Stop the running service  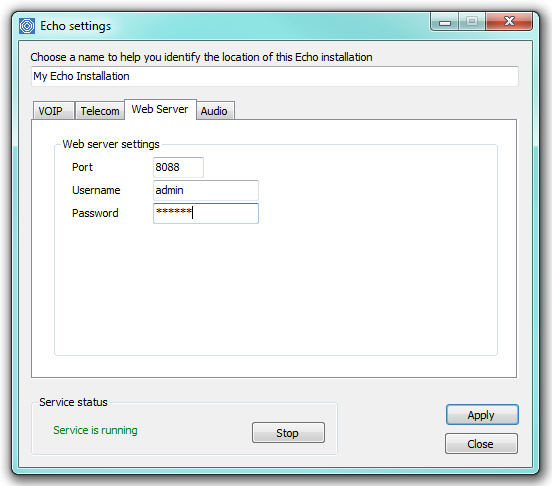click(288, 433)
